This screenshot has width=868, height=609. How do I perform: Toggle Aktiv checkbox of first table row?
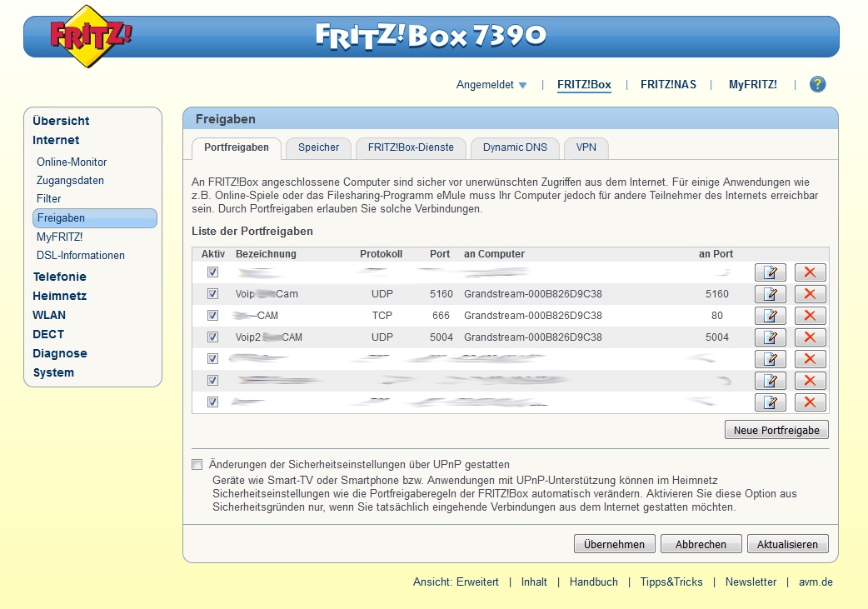click(212, 272)
